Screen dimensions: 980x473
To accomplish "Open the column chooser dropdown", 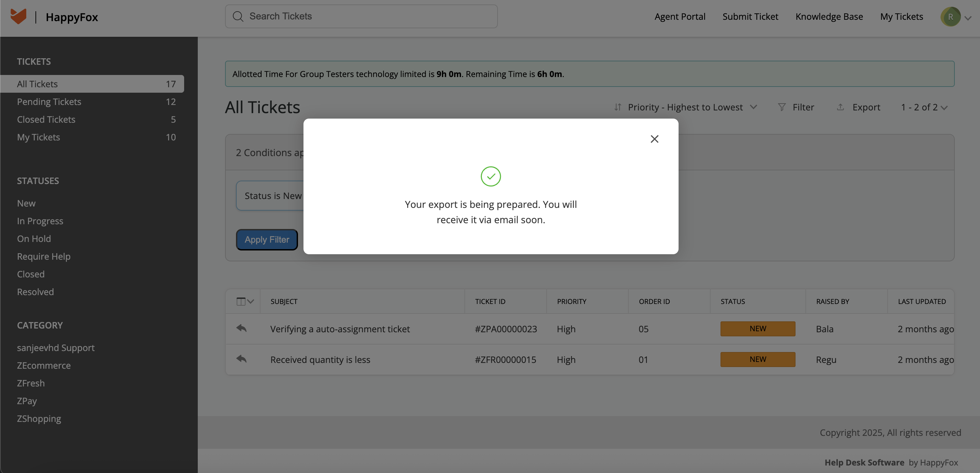I will tap(245, 302).
